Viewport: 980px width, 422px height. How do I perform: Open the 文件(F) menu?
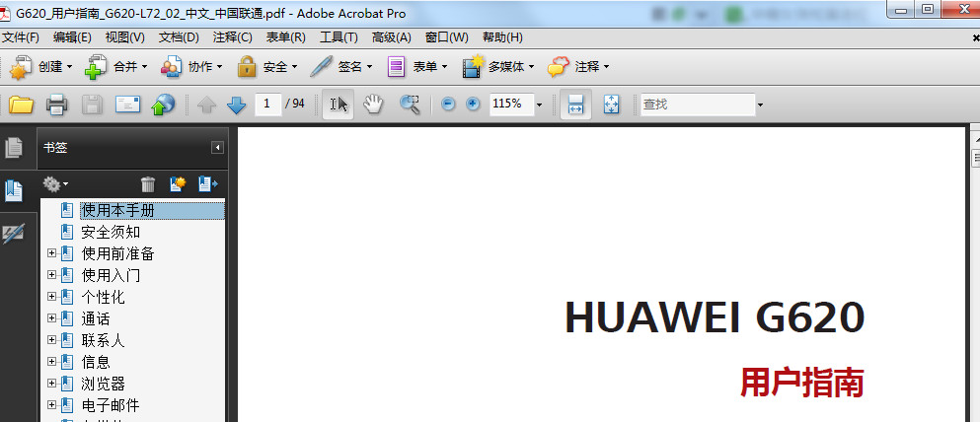pos(22,37)
